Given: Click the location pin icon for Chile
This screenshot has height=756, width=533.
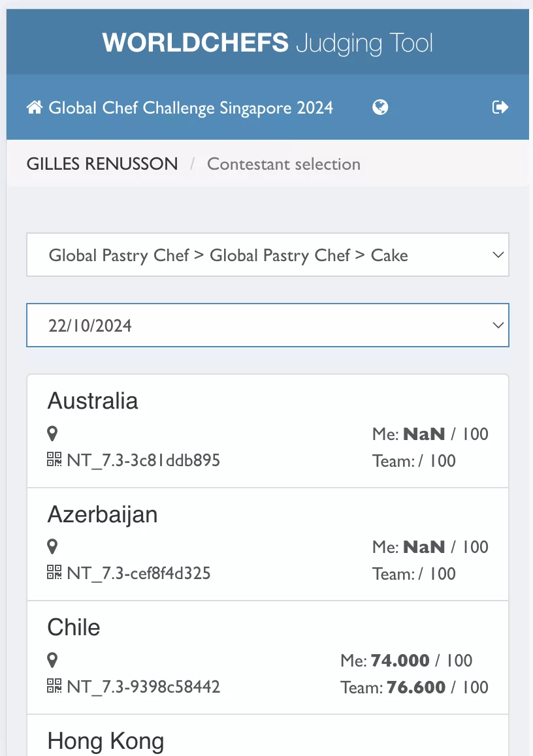Looking at the screenshot, I should 52,660.
